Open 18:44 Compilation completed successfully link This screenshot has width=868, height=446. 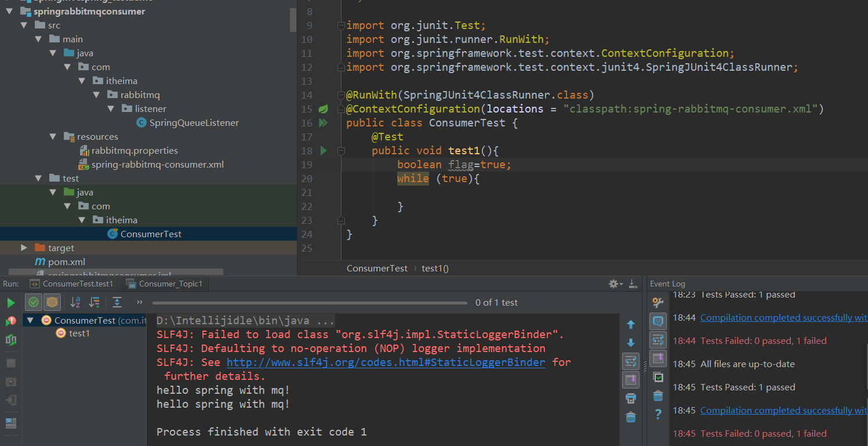tap(784, 318)
